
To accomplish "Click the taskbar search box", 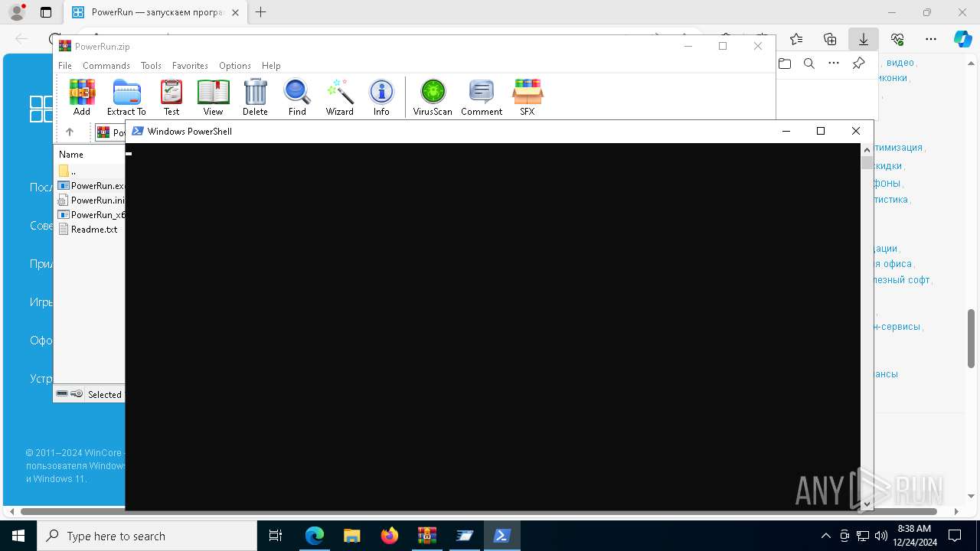I will pyautogui.click(x=147, y=536).
